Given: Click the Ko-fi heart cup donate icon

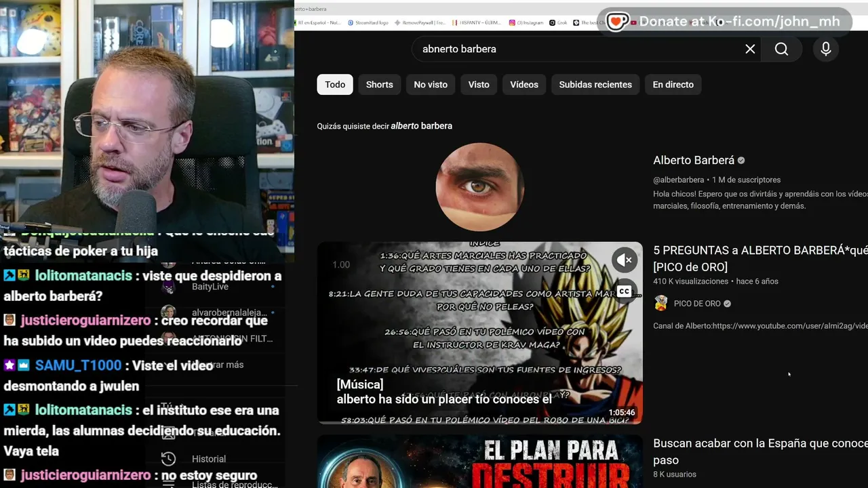Looking at the screenshot, I should tap(617, 21).
